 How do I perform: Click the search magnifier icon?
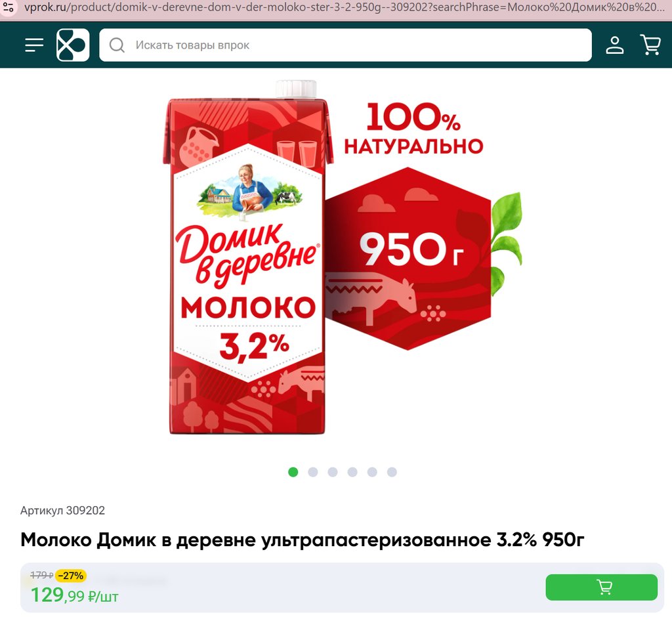pyautogui.click(x=117, y=45)
